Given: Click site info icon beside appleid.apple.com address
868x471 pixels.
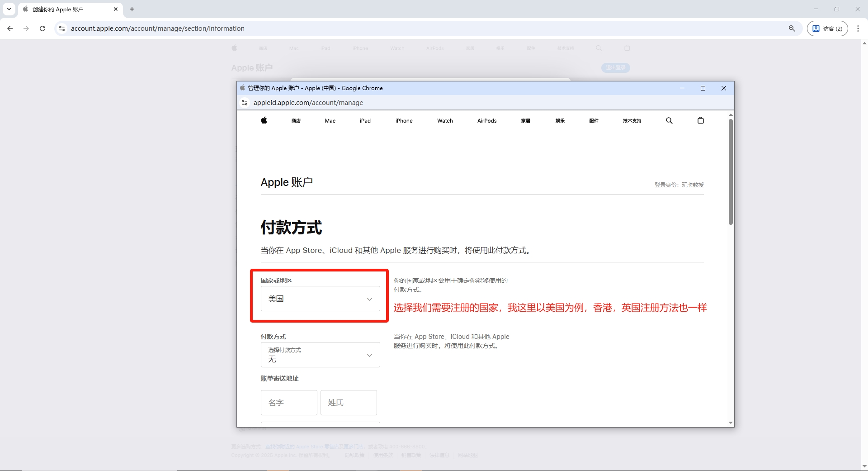Looking at the screenshot, I should click(x=245, y=103).
